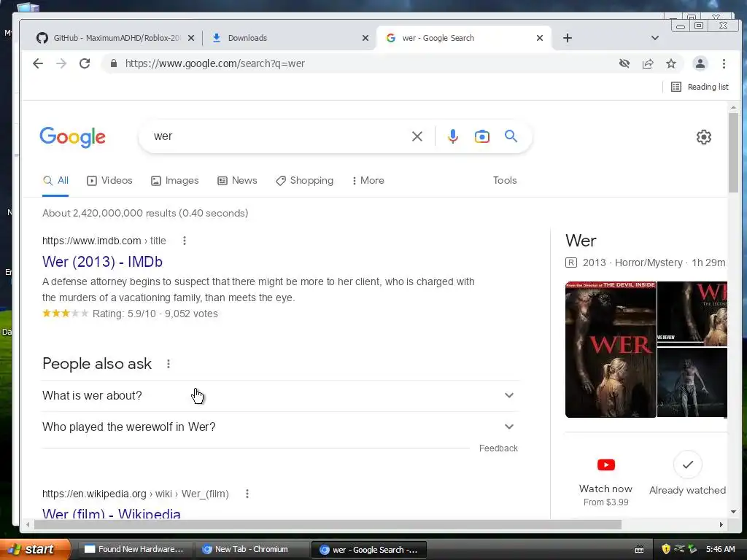Open the Reading list panel
Viewport: 747px width, 560px height.
700,87
